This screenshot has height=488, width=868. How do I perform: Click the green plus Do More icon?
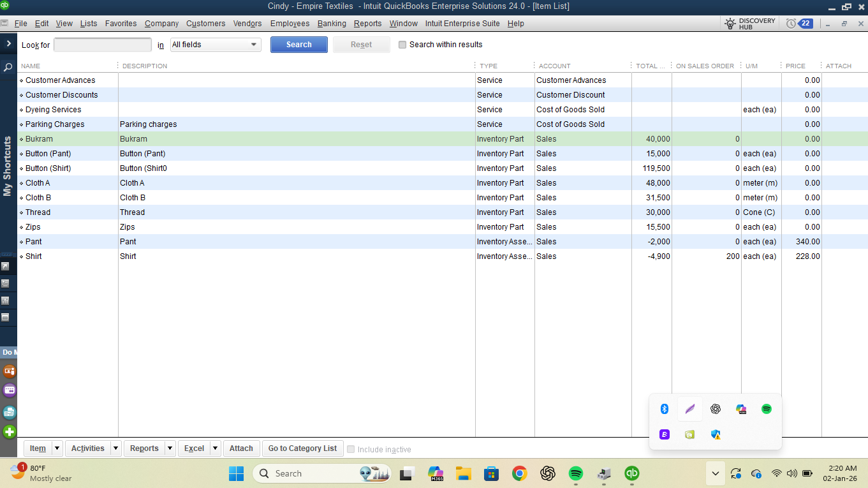(9, 432)
